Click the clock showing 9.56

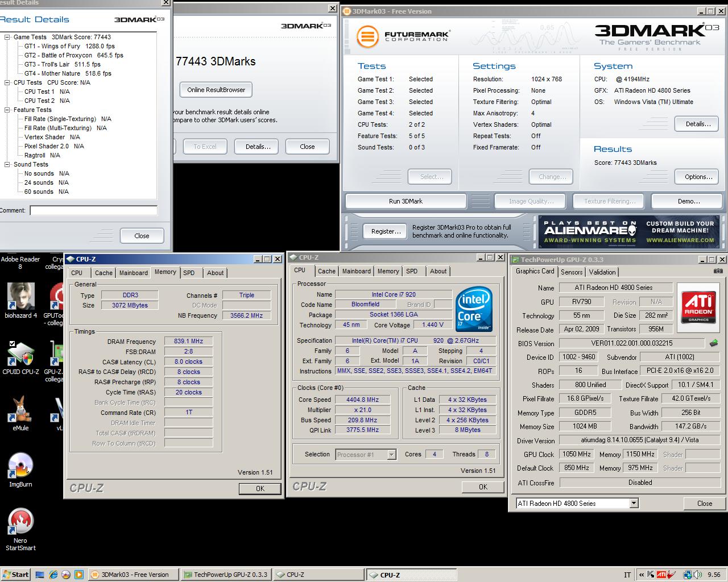point(714,575)
